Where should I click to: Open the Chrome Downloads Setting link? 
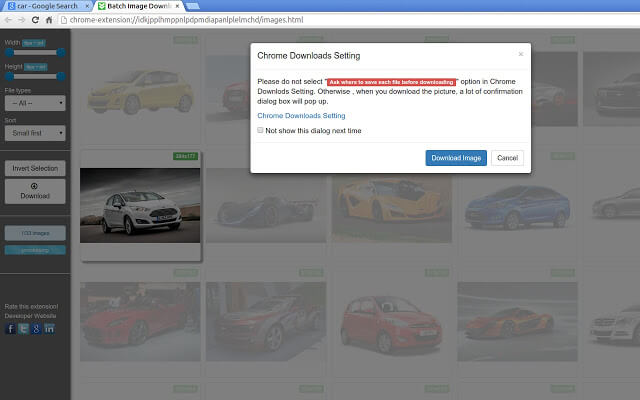click(301, 115)
